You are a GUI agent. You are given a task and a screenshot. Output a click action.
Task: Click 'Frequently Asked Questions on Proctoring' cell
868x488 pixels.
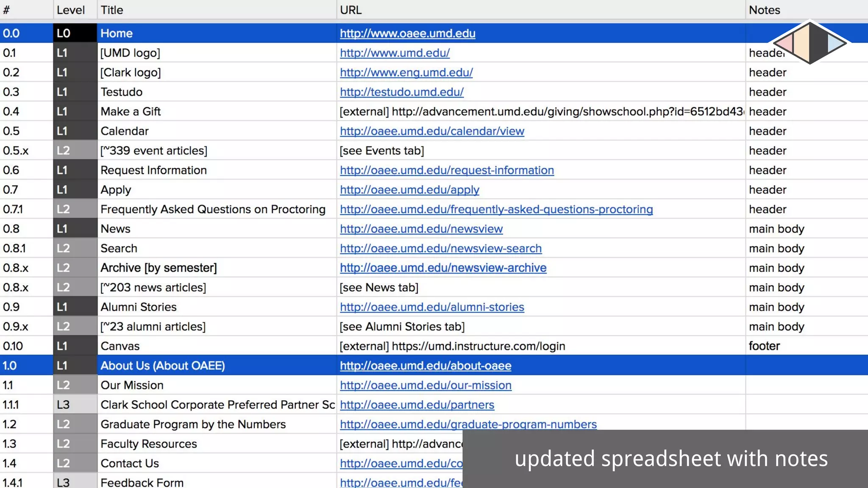pyautogui.click(x=217, y=209)
